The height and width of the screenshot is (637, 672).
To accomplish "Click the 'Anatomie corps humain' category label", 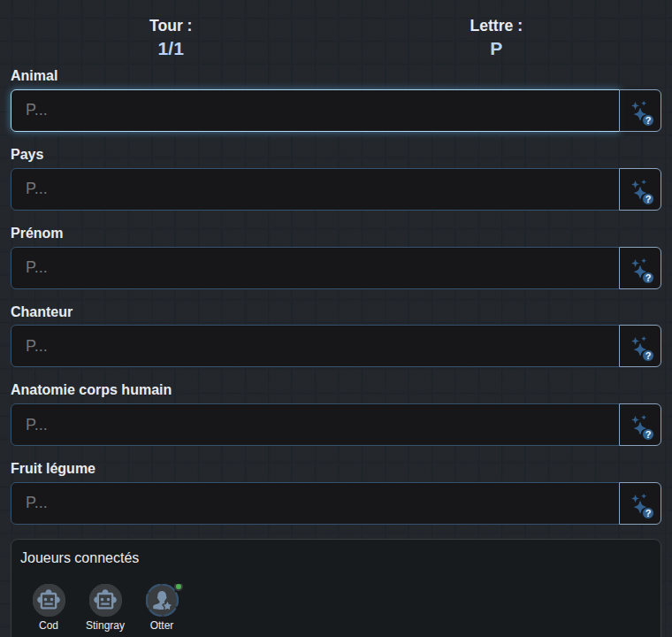I will click(91, 390).
